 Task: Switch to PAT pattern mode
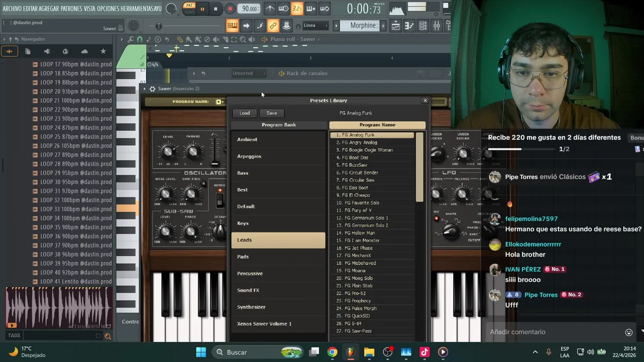pyautogui.click(x=189, y=6)
